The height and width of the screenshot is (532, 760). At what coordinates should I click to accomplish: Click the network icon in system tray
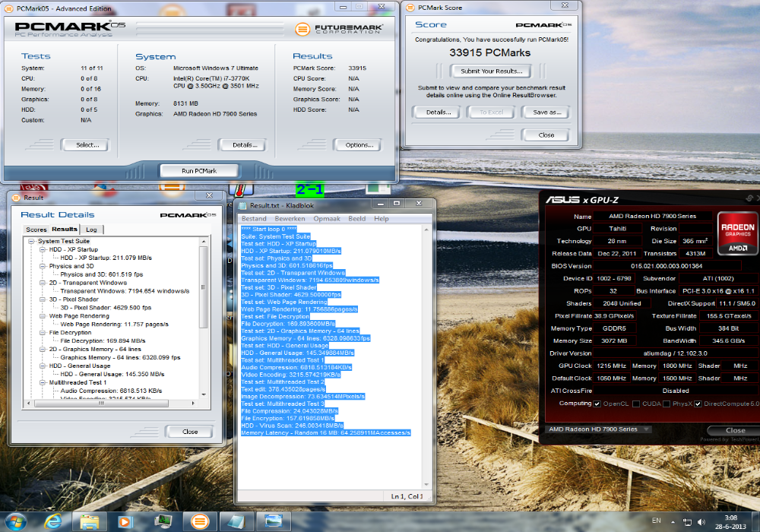[x=687, y=522]
